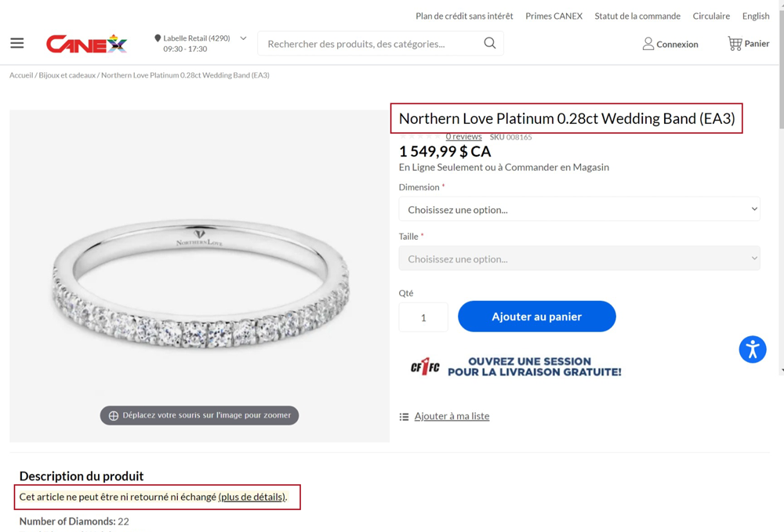The height and width of the screenshot is (532, 784).
Task: Switch language to English
Action: click(x=756, y=16)
